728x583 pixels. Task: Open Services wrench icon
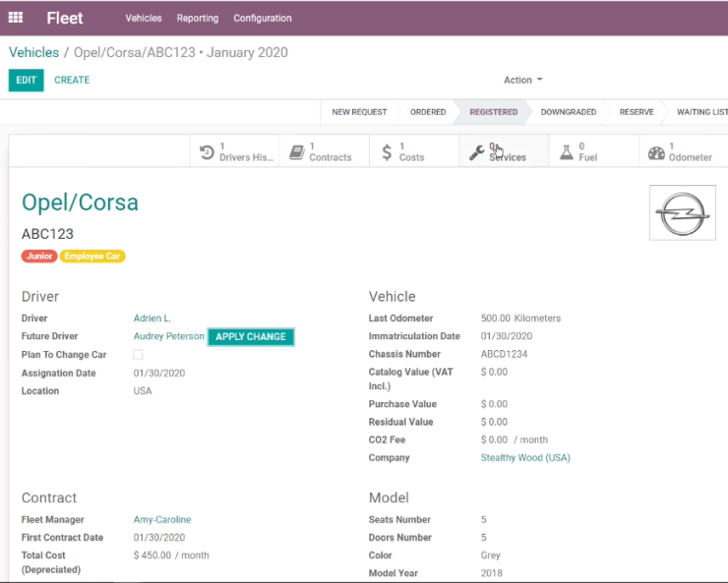(x=477, y=152)
